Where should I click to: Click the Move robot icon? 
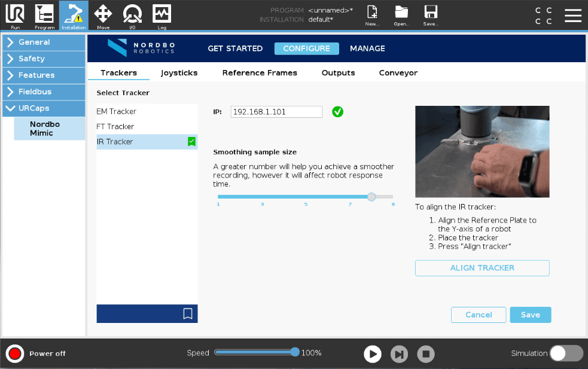pyautogui.click(x=103, y=16)
